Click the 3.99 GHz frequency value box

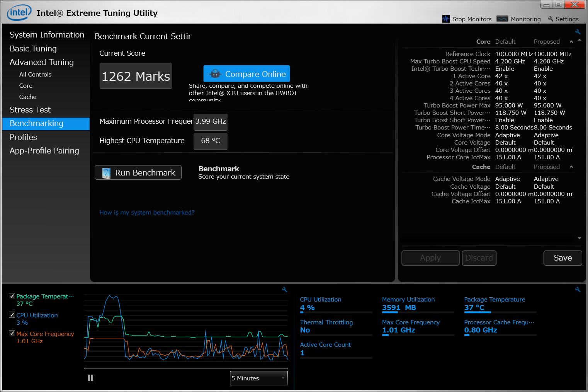point(211,122)
